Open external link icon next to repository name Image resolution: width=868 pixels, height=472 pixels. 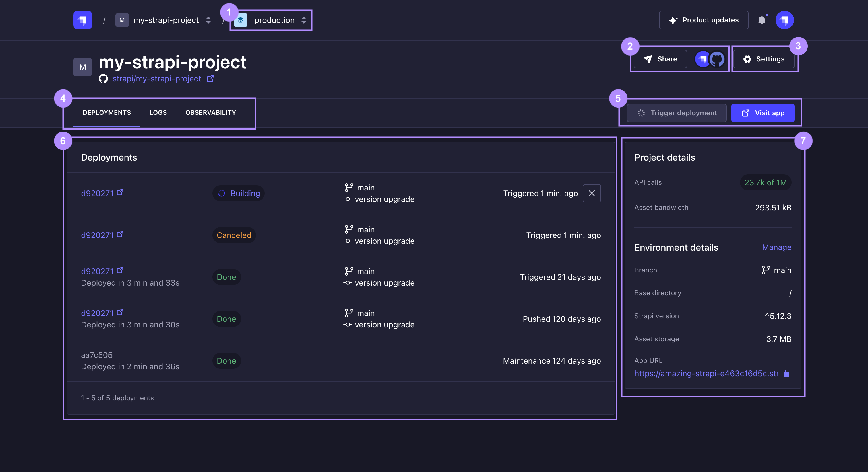[211, 79]
